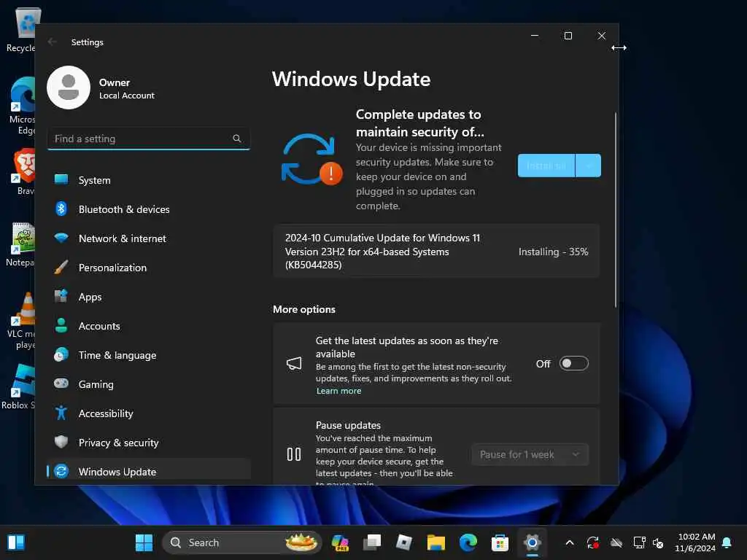Click the muted volume tray icon

coord(658,542)
